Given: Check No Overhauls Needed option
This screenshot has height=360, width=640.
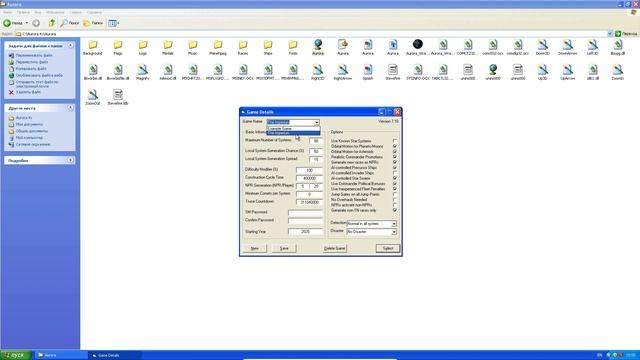Looking at the screenshot, I should coord(394,200).
